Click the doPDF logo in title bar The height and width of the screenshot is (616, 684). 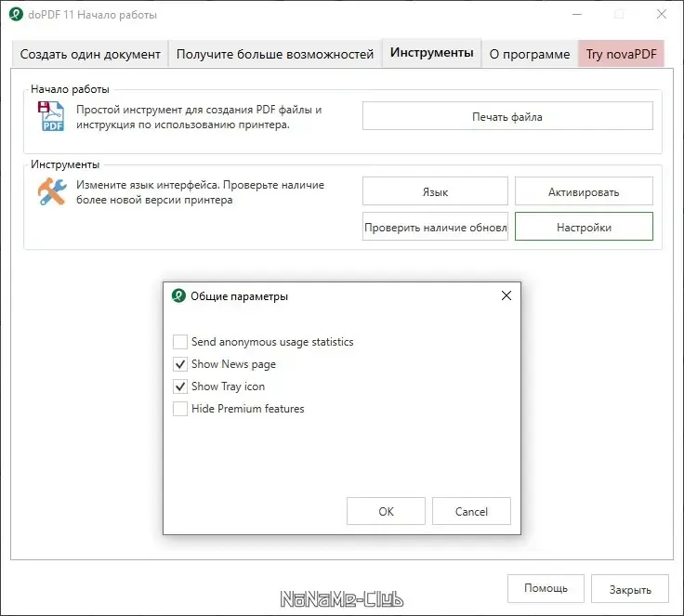coord(15,15)
